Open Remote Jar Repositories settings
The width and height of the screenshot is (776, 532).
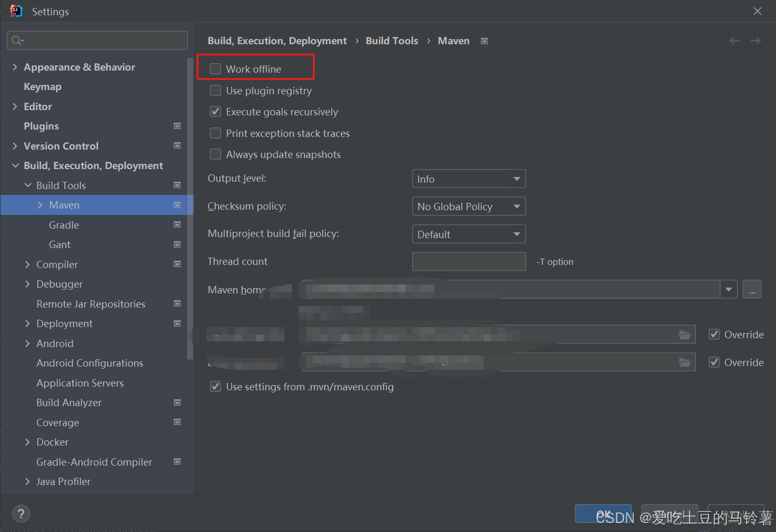coord(91,304)
